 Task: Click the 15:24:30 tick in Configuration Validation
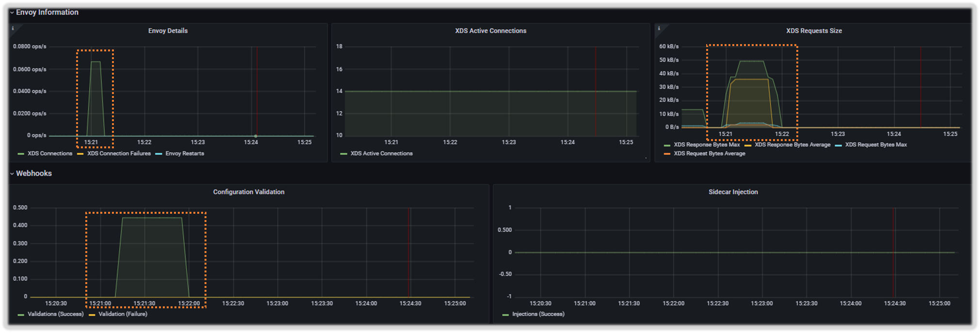410,303
